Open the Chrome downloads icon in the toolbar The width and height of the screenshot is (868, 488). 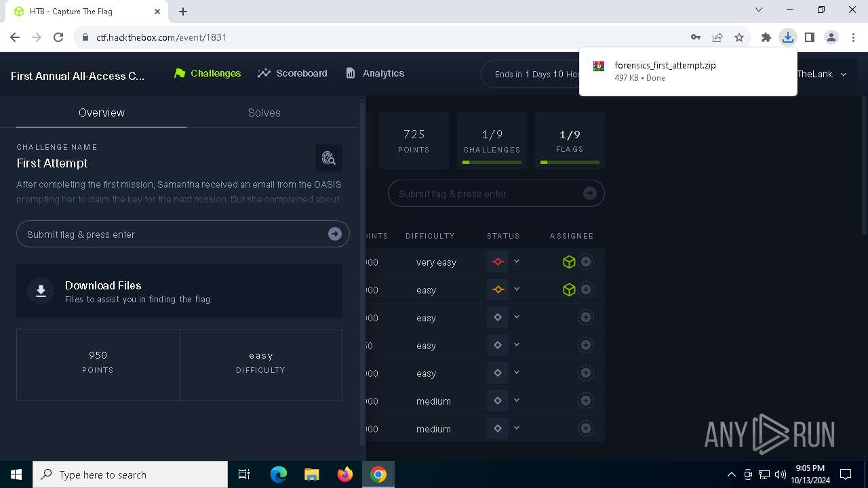[788, 37]
